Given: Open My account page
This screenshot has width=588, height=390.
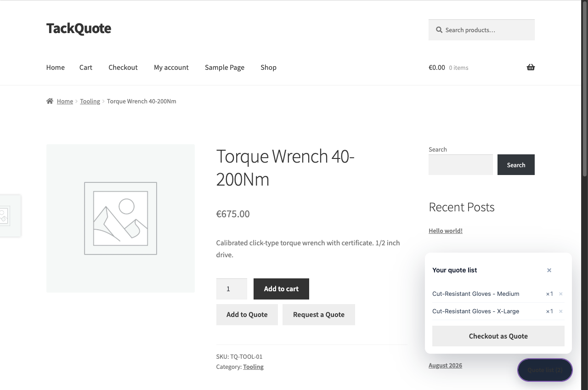Looking at the screenshot, I should click(171, 68).
